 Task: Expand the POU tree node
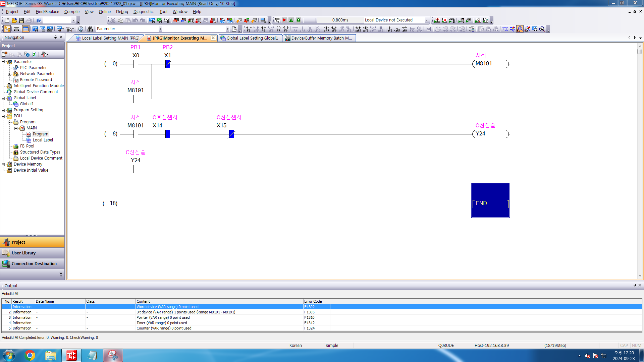coord(4,116)
